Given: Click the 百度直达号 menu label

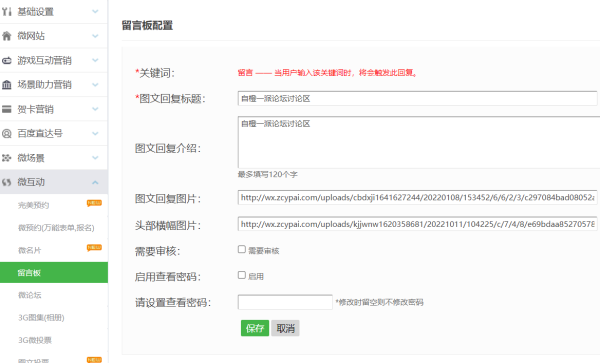Looking at the screenshot, I should click(40, 133).
